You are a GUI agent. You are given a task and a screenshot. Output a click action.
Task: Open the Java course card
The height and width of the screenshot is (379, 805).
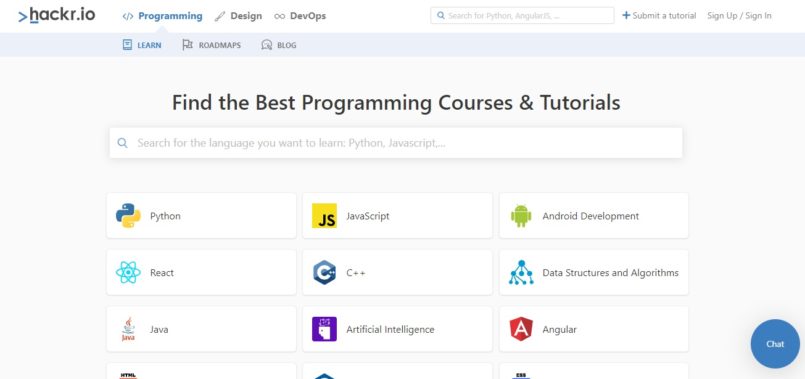pos(201,329)
